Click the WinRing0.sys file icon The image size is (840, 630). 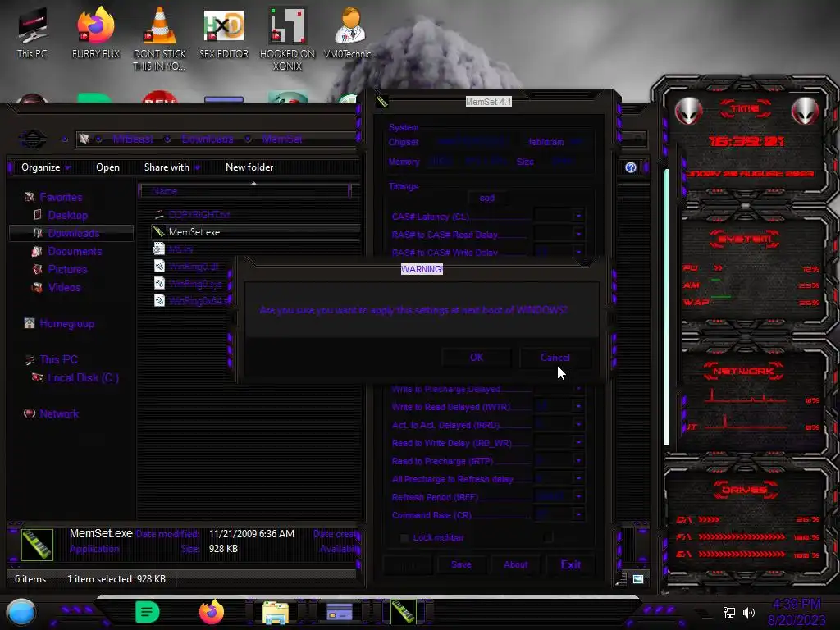click(x=159, y=283)
